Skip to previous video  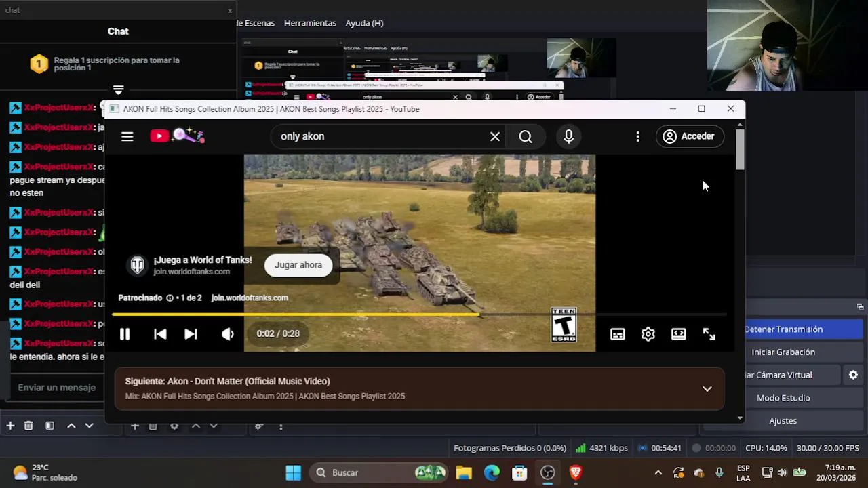tap(160, 333)
